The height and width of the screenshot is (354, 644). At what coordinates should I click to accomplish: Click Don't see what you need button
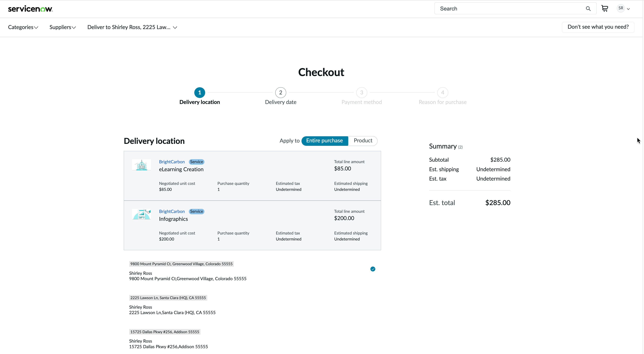pos(598,27)
